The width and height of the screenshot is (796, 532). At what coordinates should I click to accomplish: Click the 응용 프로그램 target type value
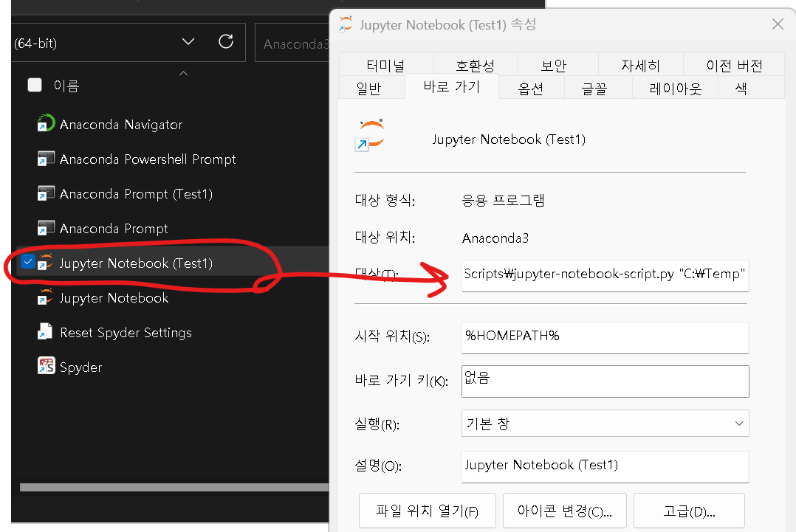[503, 200]
